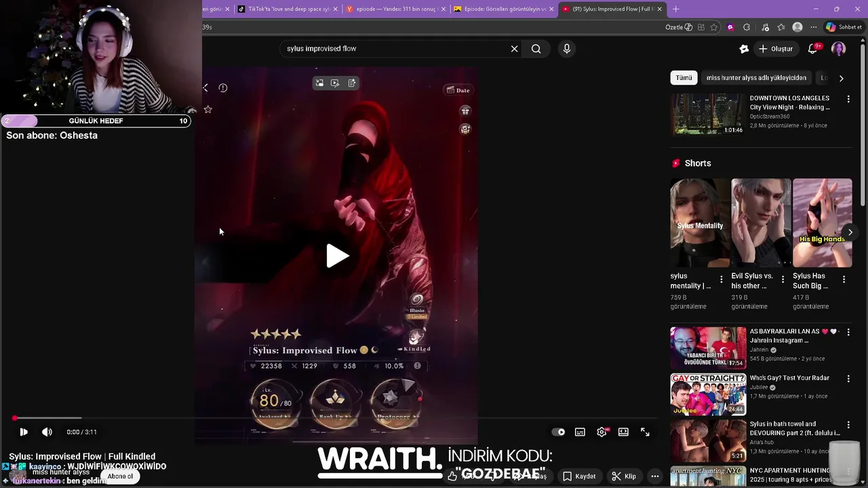Click the Klip clip button
The image size is (868, 488).
(624, 476)
